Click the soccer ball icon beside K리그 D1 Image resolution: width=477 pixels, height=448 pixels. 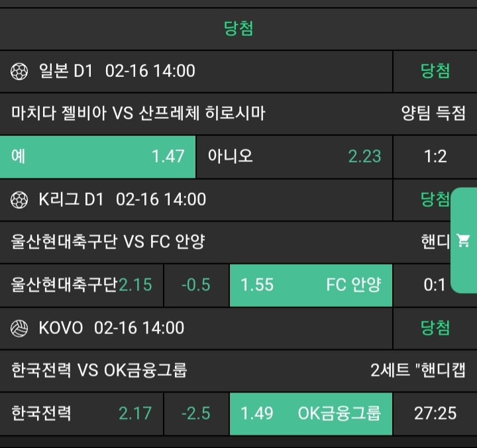[20, 199]
